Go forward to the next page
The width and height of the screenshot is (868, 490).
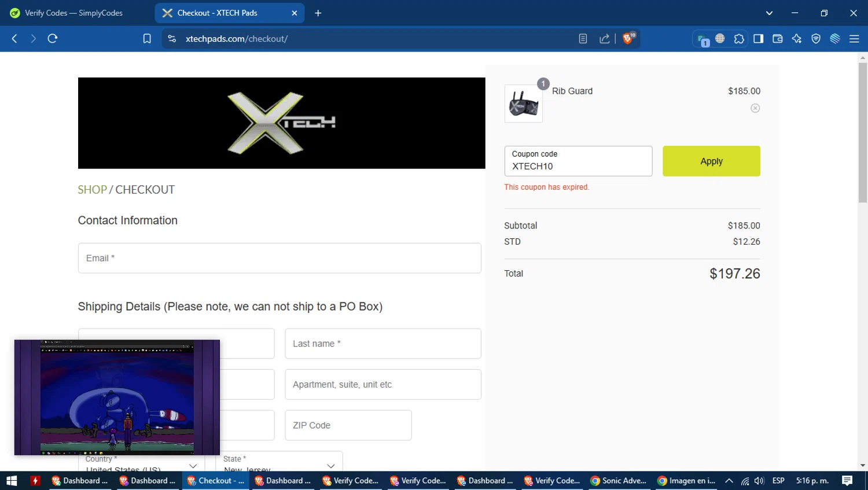click(x=33, y=39)
